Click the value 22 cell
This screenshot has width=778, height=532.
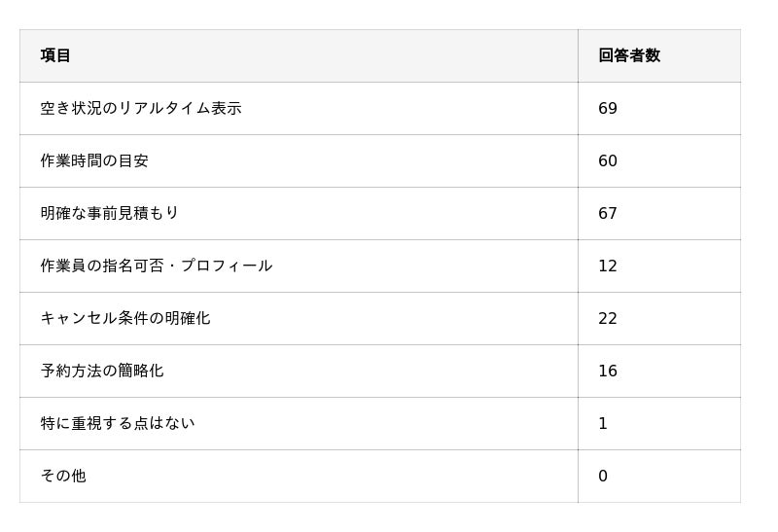pos(608,318)
